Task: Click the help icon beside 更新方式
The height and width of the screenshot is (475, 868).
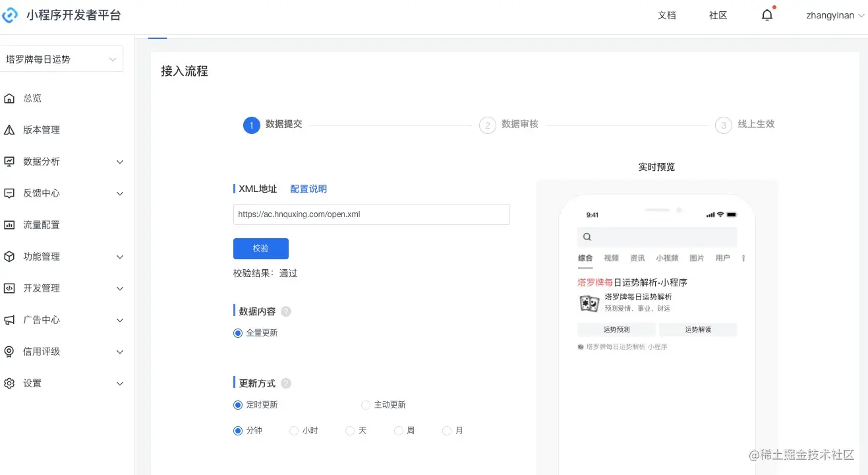Action: coord(286,383)
